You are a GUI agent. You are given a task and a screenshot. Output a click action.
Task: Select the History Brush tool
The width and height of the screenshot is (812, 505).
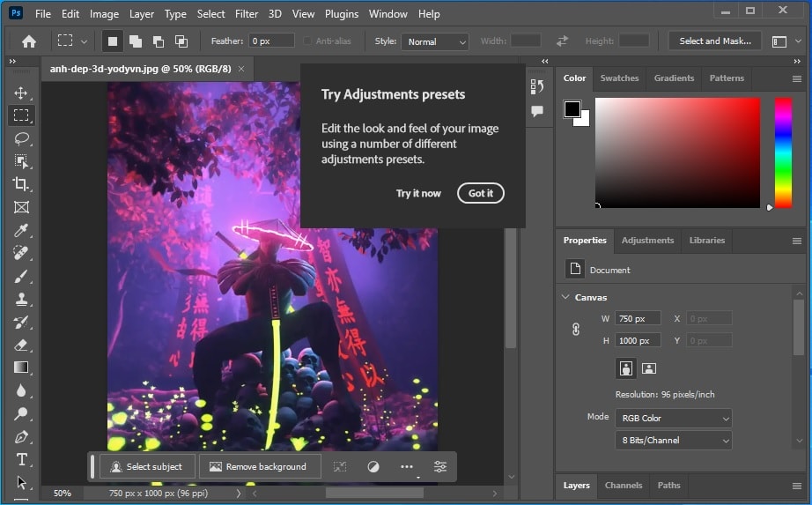point(21,322)
